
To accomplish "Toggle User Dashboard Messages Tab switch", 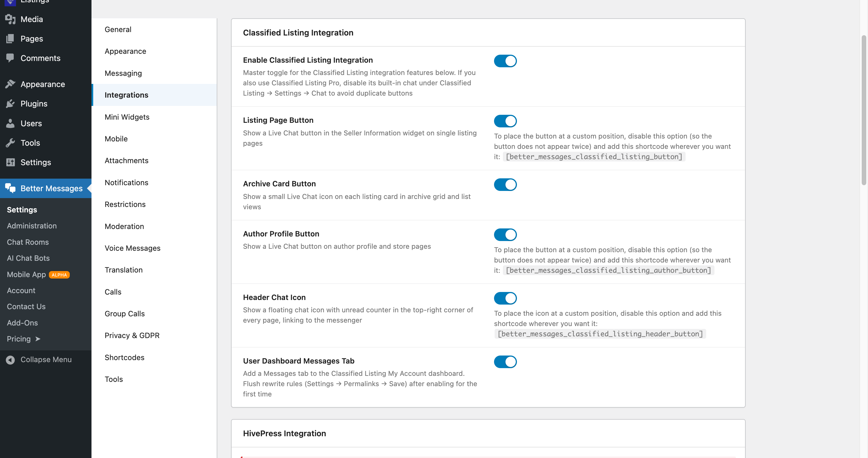I will [x=505, y=362].
